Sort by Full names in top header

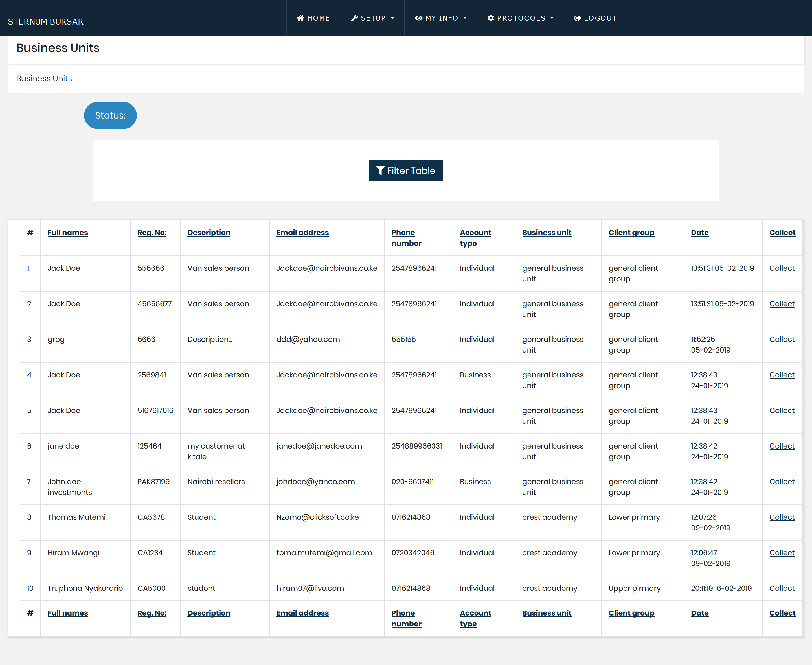(68, 233)
